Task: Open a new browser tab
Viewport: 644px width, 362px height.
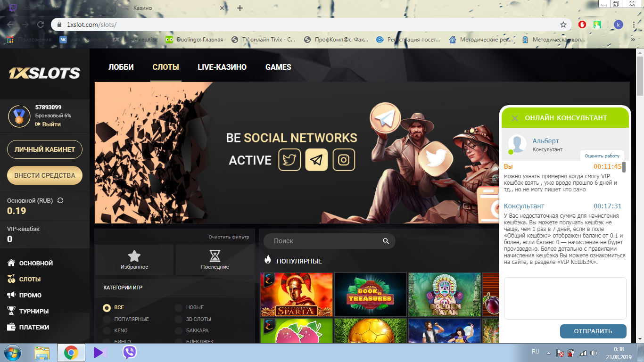Action: click(240, 8)
